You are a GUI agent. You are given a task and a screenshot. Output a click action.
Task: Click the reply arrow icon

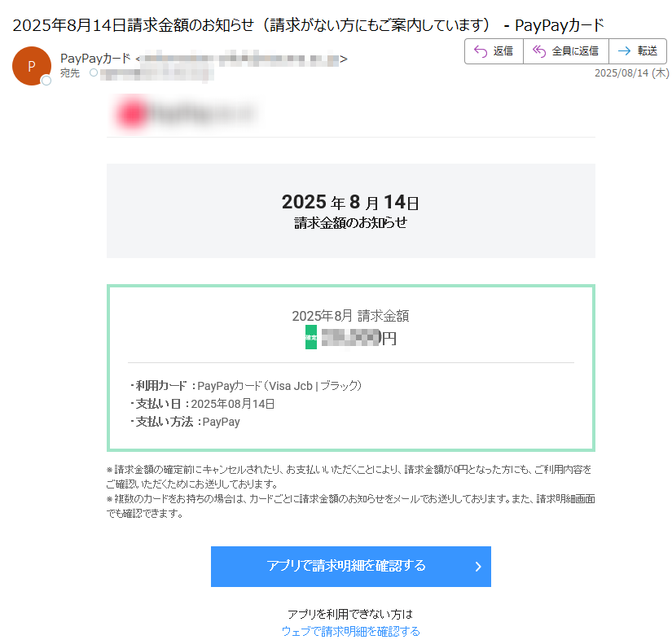click(481, 51)
